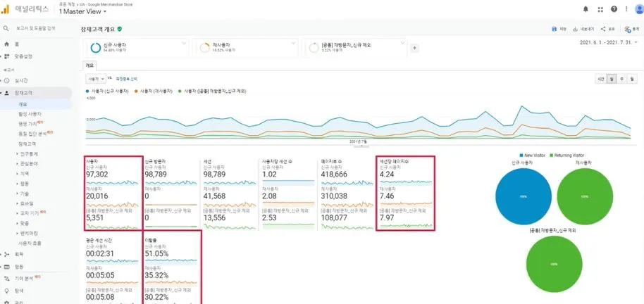Click the Realtime (실시간) clock icon

(6, 80)
